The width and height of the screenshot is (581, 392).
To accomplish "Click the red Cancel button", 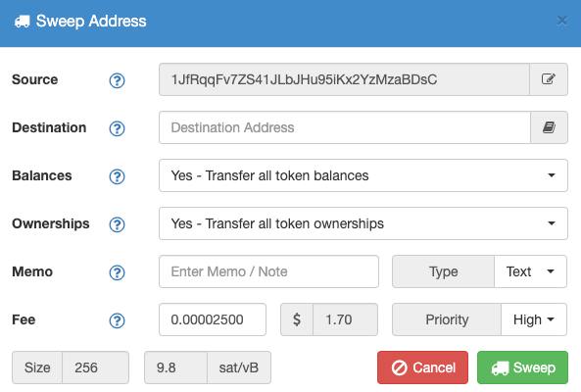I will 423,367.
